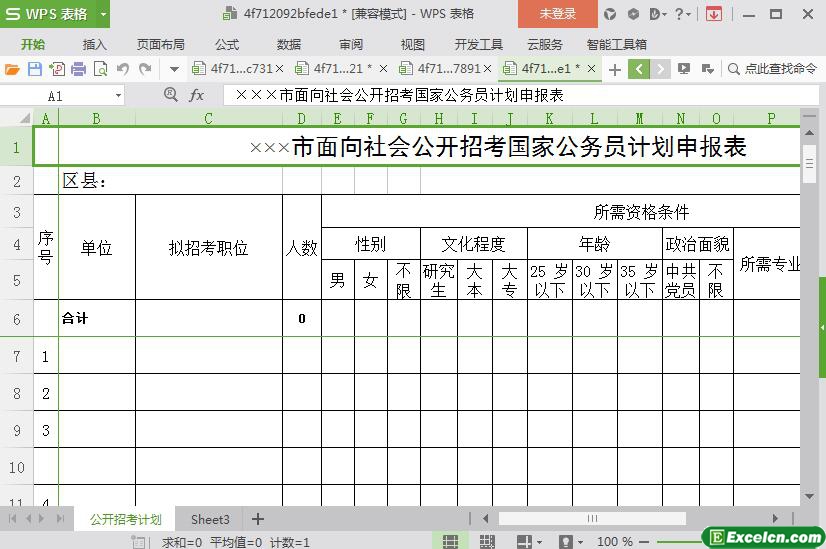
Task: Select all cells with the corner triangle
Action: pyautogui.click(x=24, y=118)
